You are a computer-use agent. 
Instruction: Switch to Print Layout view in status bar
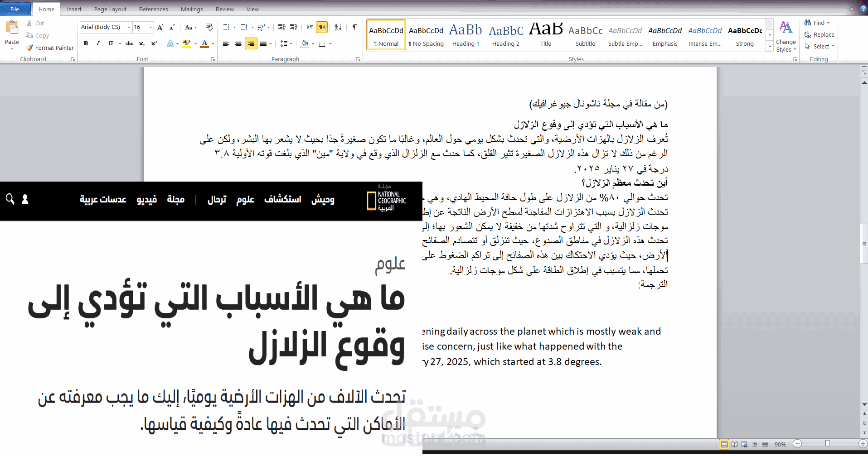724,444
